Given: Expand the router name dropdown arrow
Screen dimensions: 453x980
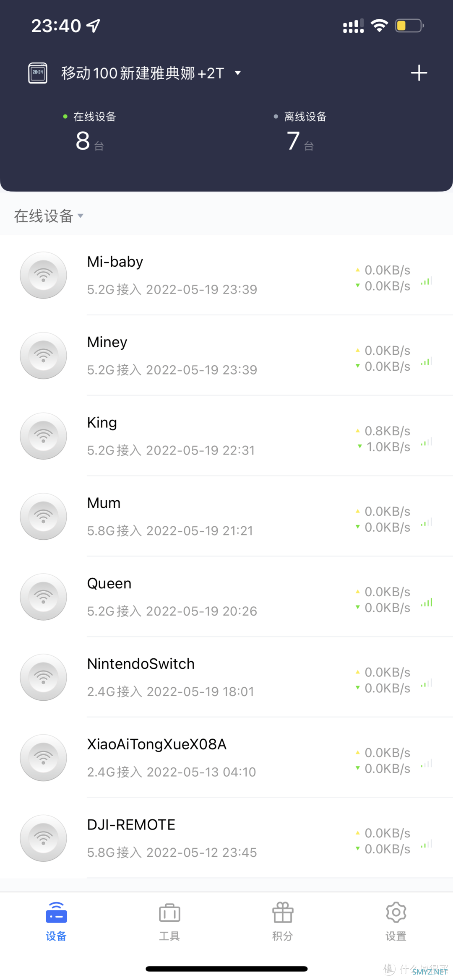Looking at the screenshot, I should coord(238,73).
